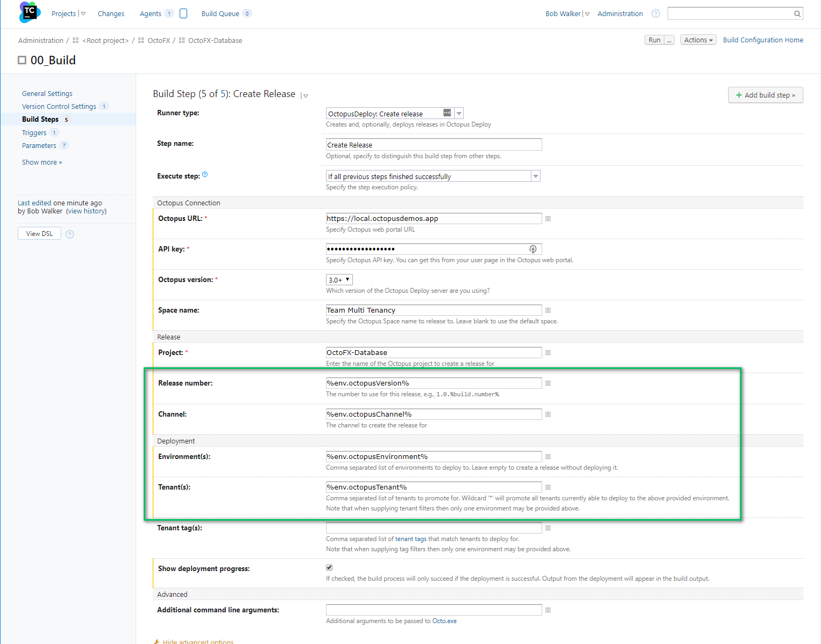The width and height of the screenshot is (821, 644).
Task: Toggle the agents square icon in header
Action: (183, 14)
